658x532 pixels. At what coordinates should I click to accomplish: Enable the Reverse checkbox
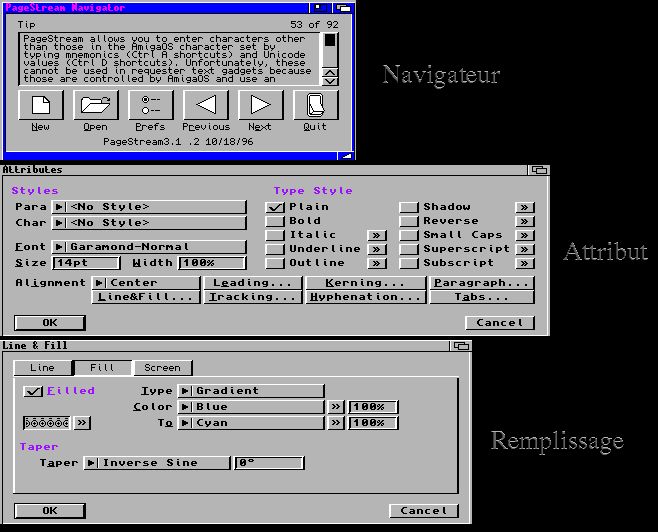tap(409, 221)
